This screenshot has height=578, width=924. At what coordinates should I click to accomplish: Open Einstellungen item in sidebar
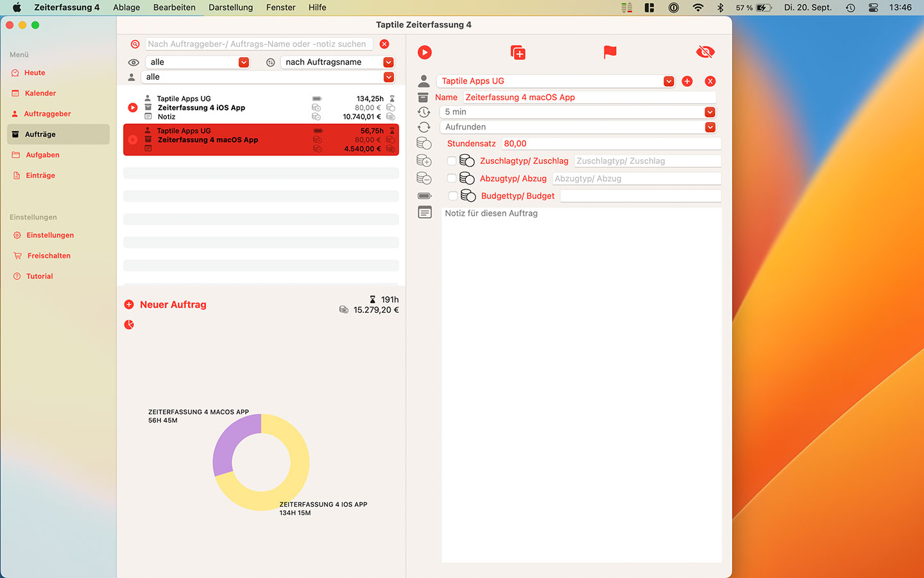point(50,235)
